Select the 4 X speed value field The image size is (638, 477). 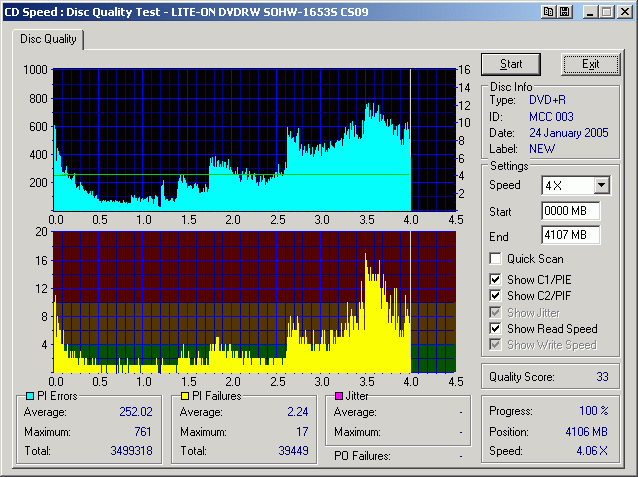click(568, 186)
